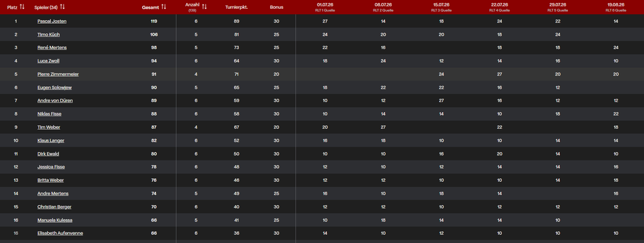This screenshot has width=644, height=243.
Task: Select Gesamt value 119 for Pascal Josten
Action: pyautogui.click(x=154, y=21)
